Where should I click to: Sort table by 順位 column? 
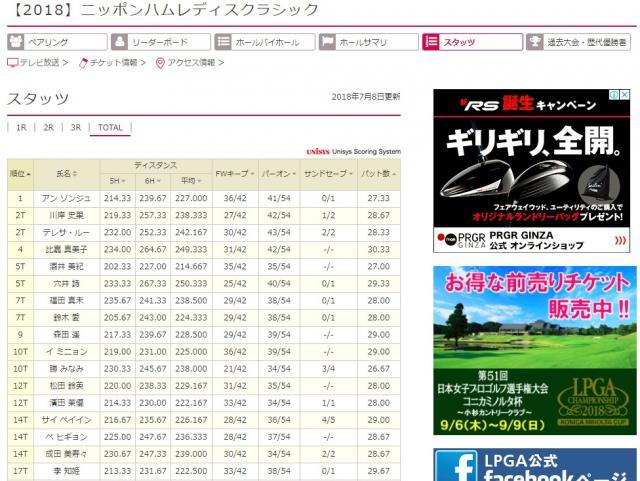[x=20, y=174]
